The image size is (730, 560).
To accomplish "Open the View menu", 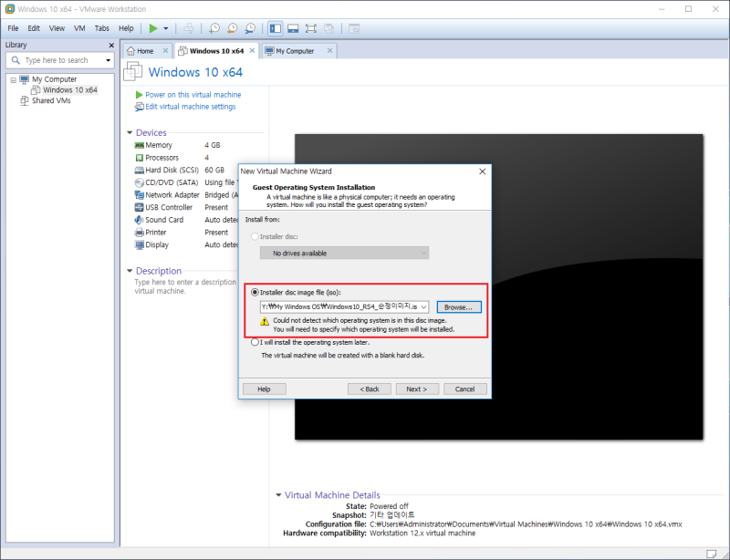I will pos(57,28).
